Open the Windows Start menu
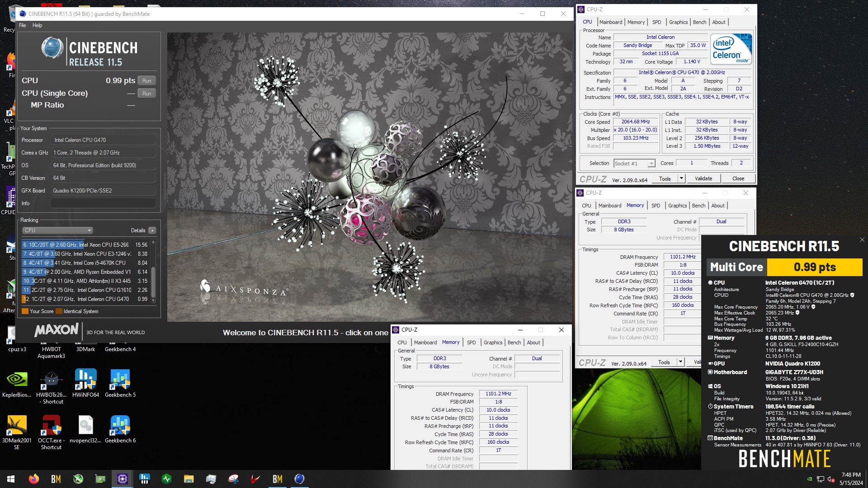868x488 pixels. (x=11, y=479)
